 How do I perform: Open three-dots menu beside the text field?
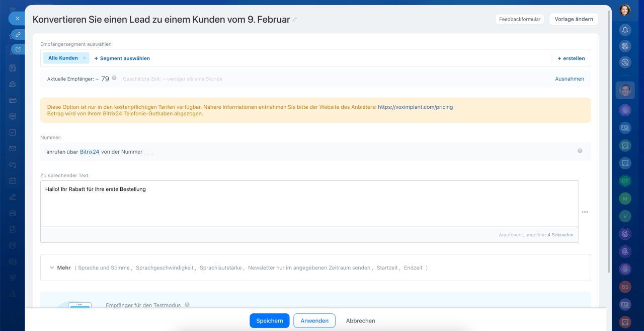(x=585, y=212)
